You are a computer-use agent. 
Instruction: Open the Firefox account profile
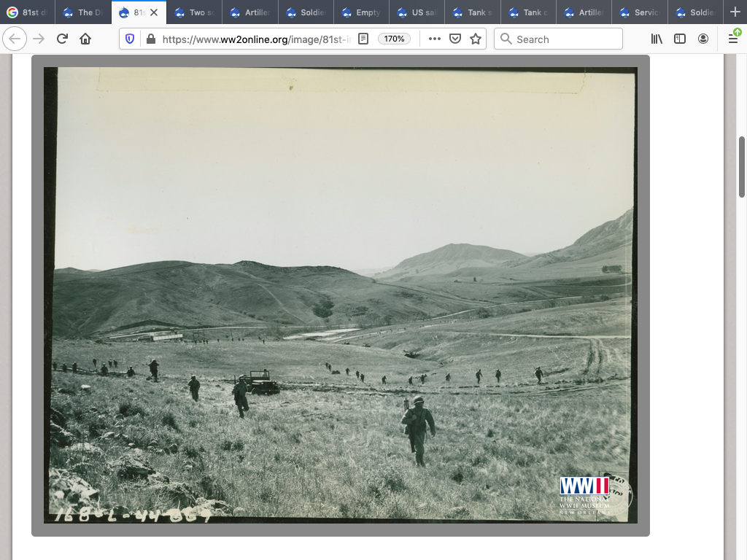coord(703,39)
